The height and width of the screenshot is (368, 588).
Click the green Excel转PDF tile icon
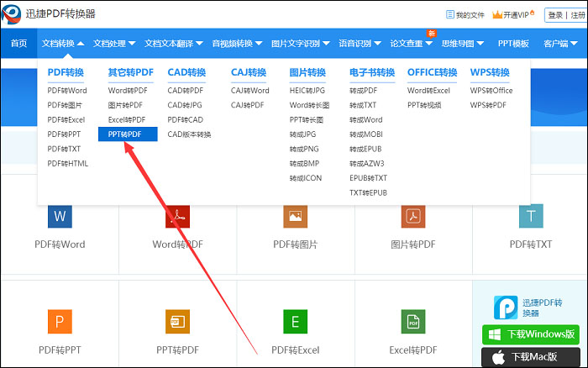(x=413, y=322)
